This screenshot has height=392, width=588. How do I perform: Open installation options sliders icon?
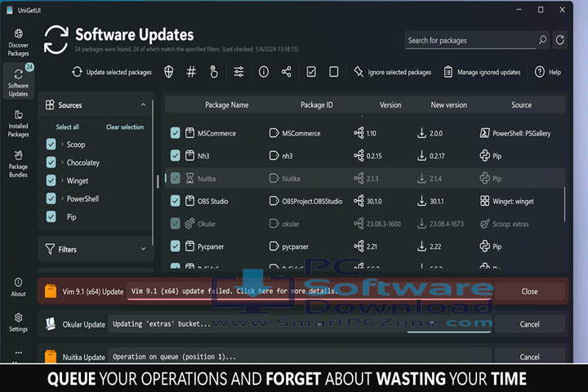click(238, 72)
